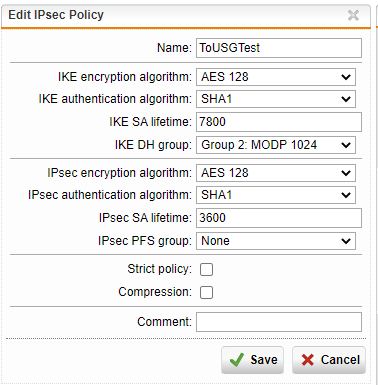This screenshot has width=378, height=385.
Task: Click the empty Comment text field
Action: point(279,322)
